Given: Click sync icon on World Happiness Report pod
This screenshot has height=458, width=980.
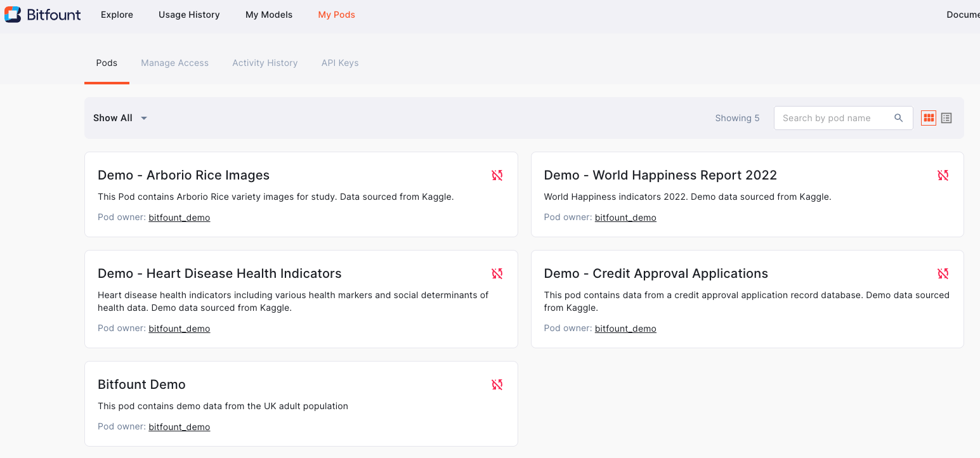Looking at the screenshot, I should [x=943, y=175].
